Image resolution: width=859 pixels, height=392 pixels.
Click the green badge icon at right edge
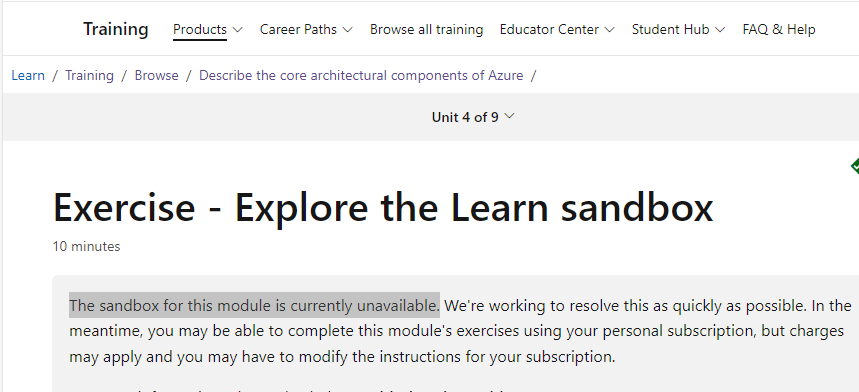(x=855, y=166)
